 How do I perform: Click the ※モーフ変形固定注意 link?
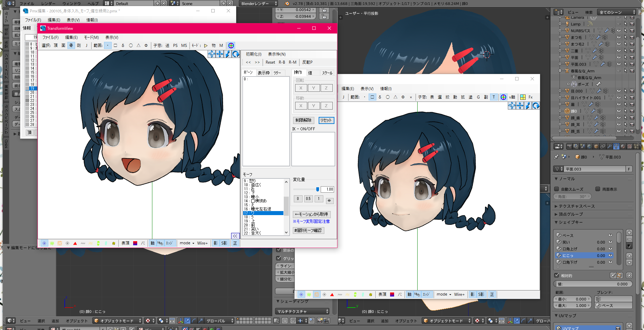tap(311, 221)
